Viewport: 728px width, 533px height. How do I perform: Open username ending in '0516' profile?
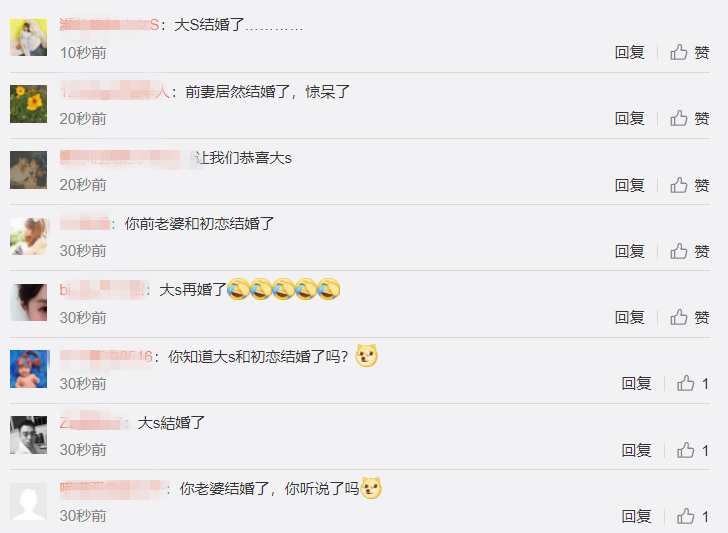tap(106, 357)
